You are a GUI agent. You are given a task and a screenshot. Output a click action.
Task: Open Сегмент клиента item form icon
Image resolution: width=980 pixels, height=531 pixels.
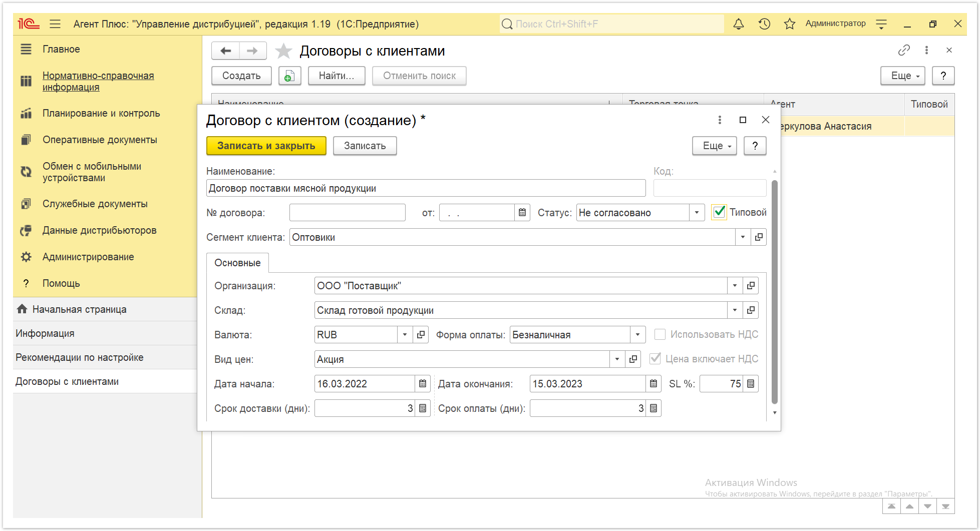coord(759,237)
